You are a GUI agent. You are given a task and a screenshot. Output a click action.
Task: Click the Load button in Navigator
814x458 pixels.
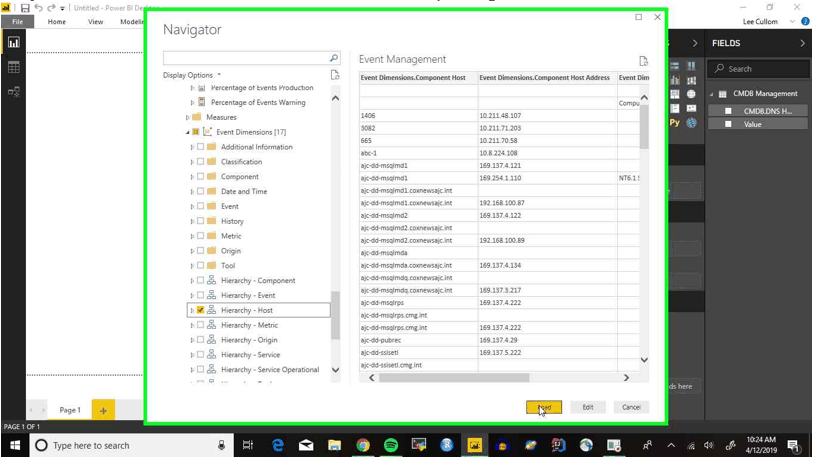click(x=544, y=407)
